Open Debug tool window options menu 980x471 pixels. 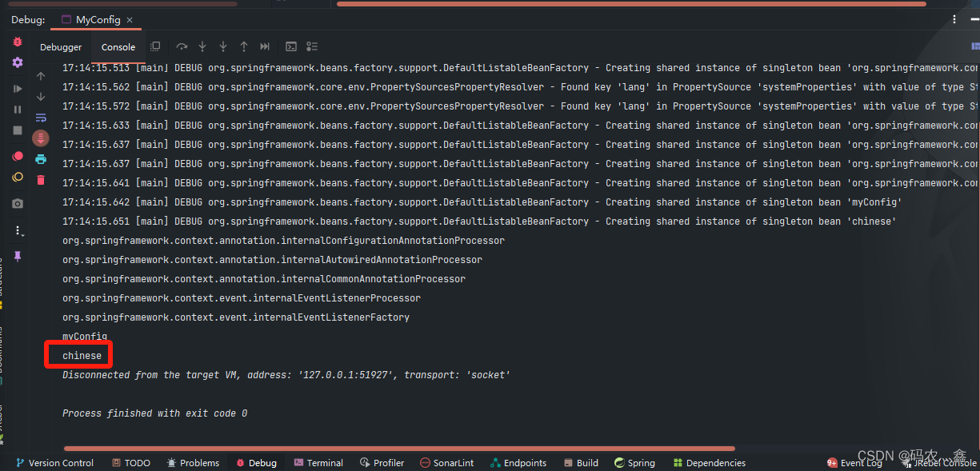click(x=954, y=19)
